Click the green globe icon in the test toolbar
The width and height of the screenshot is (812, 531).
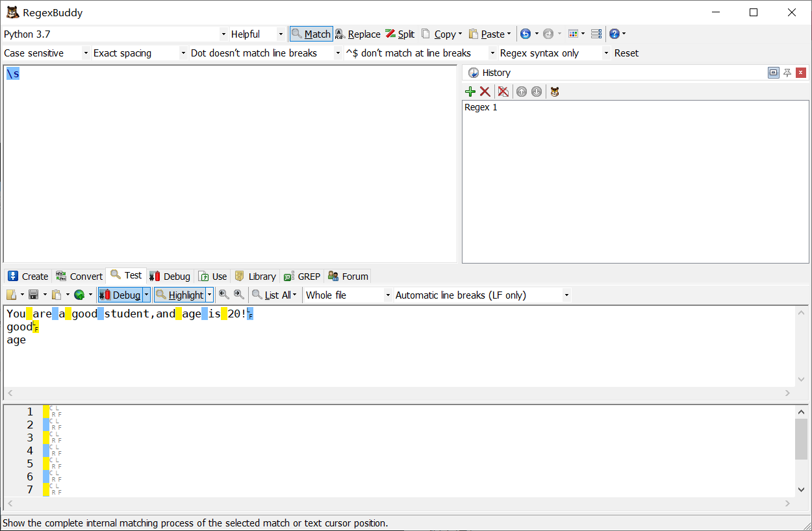coord(79,295)
